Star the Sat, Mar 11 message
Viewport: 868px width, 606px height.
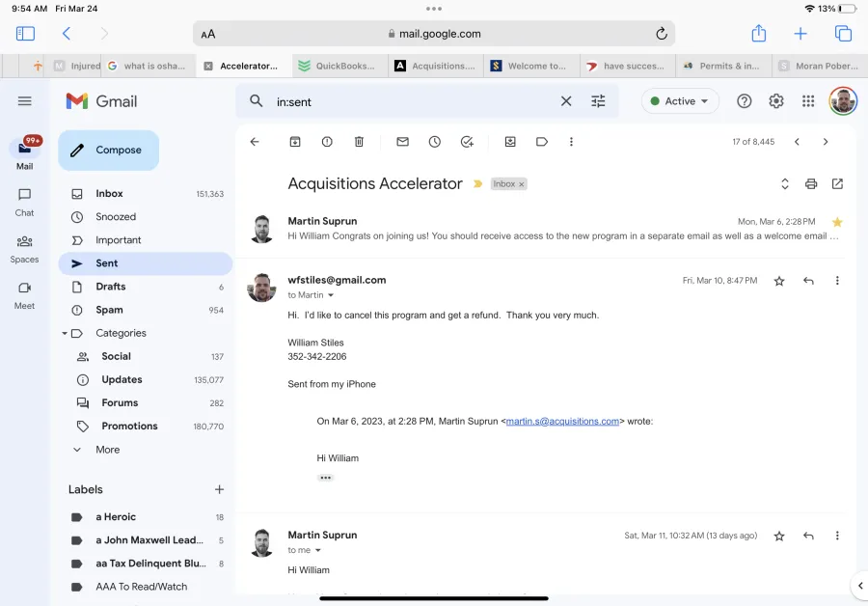pos(779,536)
